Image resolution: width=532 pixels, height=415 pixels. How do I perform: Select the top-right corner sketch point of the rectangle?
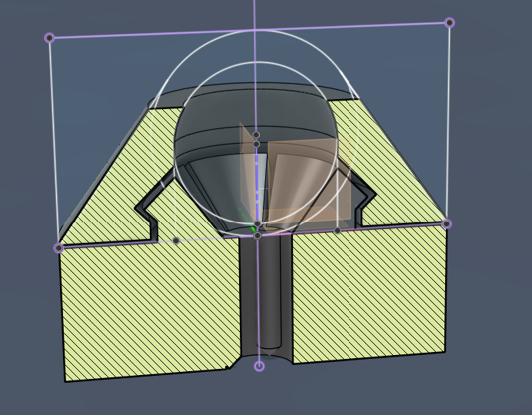450,23
